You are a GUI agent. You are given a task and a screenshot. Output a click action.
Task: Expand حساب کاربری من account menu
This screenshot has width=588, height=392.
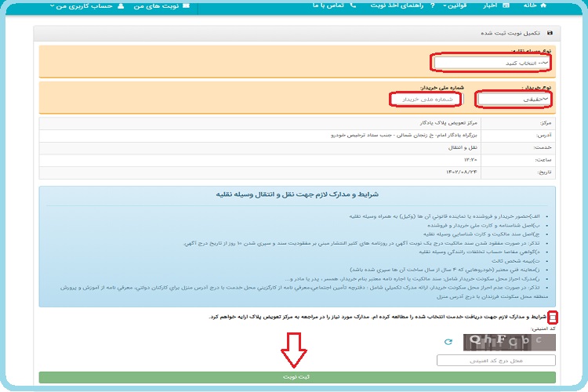click(x=86, y=5)
